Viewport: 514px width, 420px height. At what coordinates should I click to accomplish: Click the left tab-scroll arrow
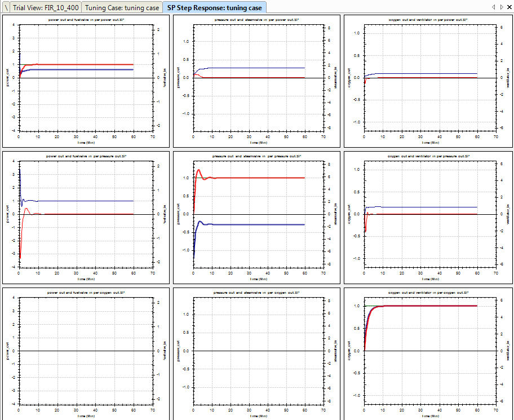pyautogui.click(x=493, y=7)
